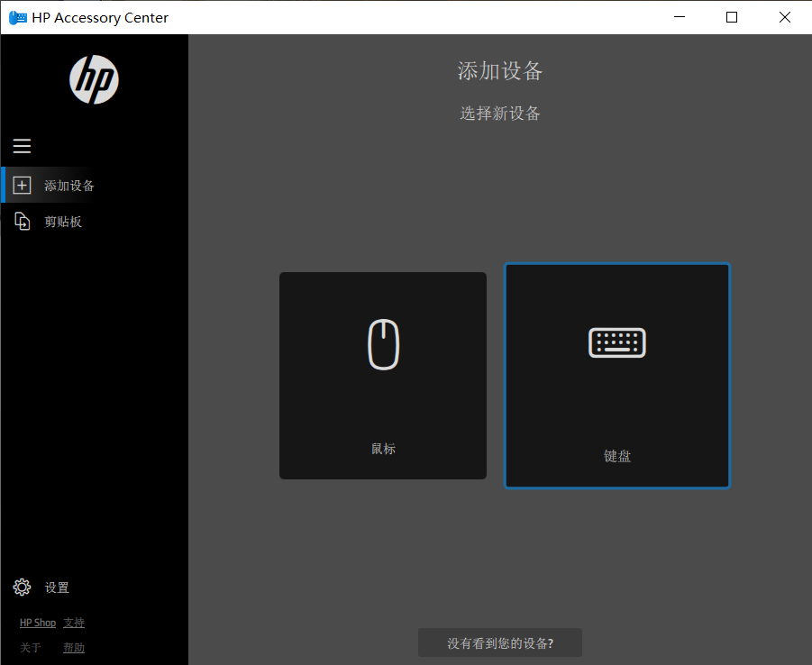Screen dimensions: 812x665
Task: Select the 键盘 device card
Action: [x=616, y=376]
